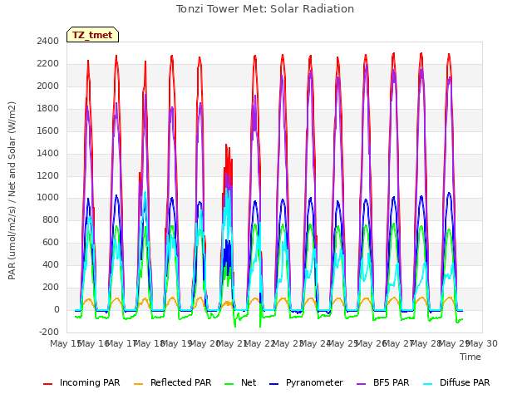The width and height of the screenshot is (532, 399).
Task: Click the 2200 y-axis tick label
Action: [48, 64]
